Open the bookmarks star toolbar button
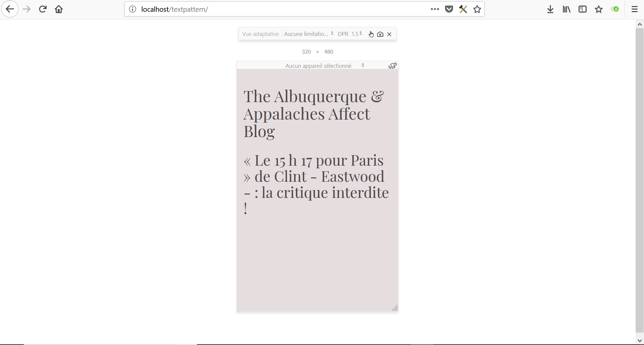 [599, 9]
